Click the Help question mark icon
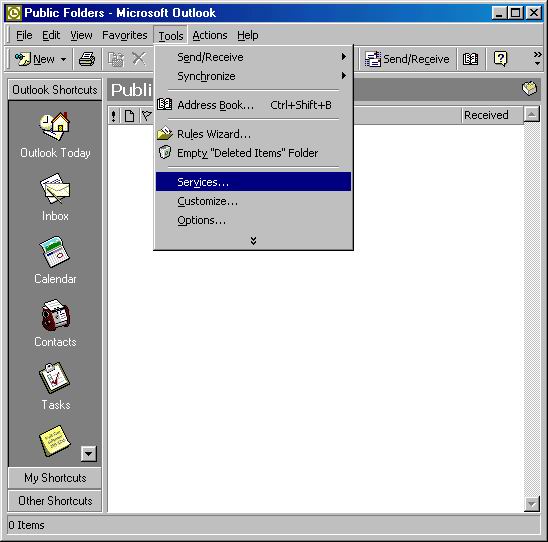 (500, 59)
